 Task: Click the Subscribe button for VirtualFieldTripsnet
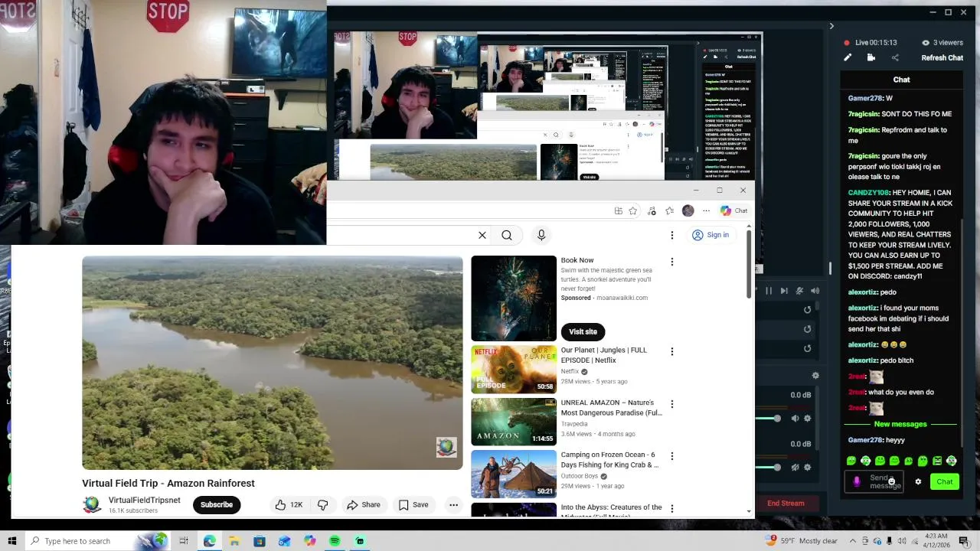coord(217,504)
